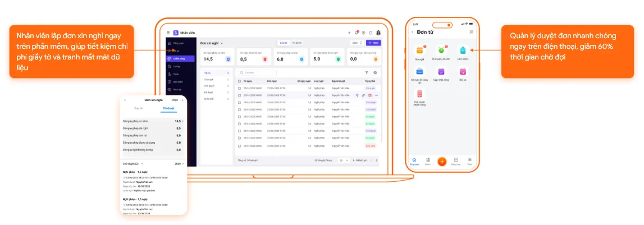Expand the Đơn xin nghỉ title dropdown

click(x=212, y=43)
